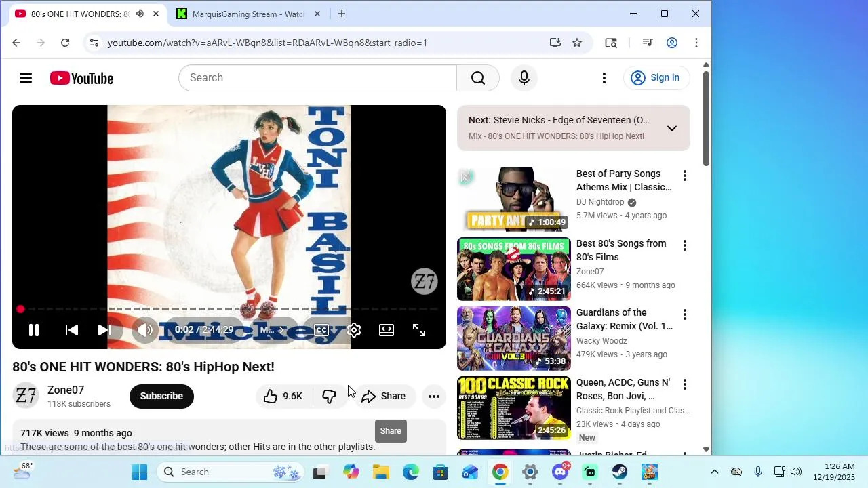This screenshot has height=488, width=868.
Task: Click the Share button
Action: point(384,396)
